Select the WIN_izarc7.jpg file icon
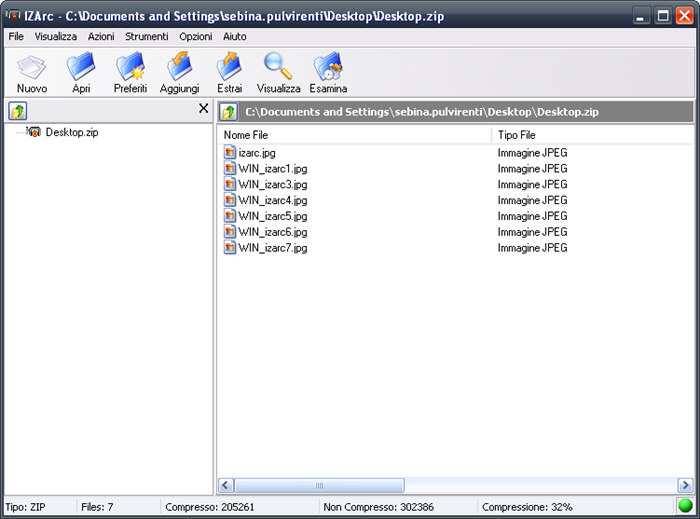The width and height of the screenshot is (700, 519). [x=230, y=248]
